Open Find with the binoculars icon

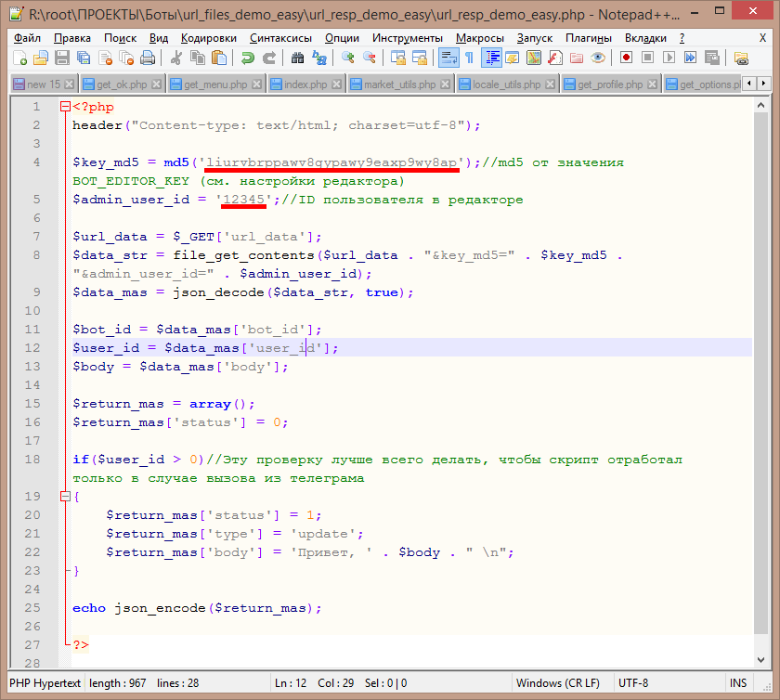point(297,58)
